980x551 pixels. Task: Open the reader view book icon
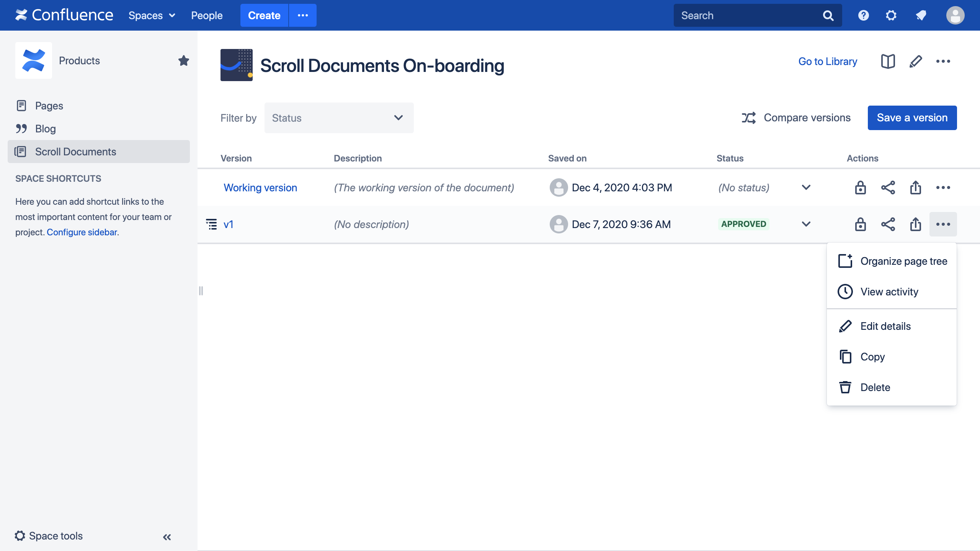coord(888,61)
